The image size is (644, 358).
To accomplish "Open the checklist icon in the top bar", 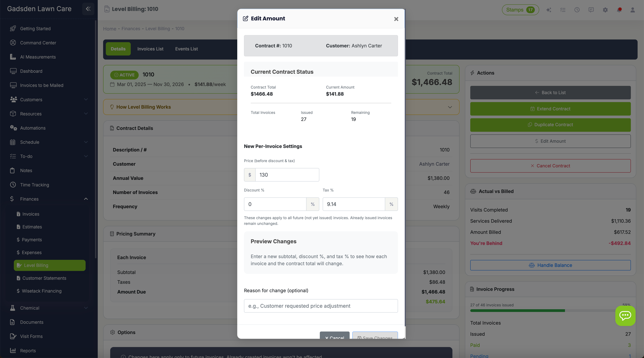I will (563, 10).
